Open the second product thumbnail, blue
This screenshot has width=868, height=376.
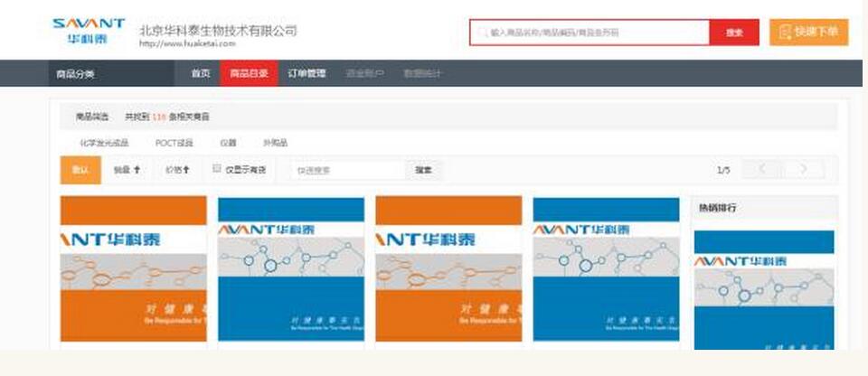pyautogui.click(x=291, y=268)
